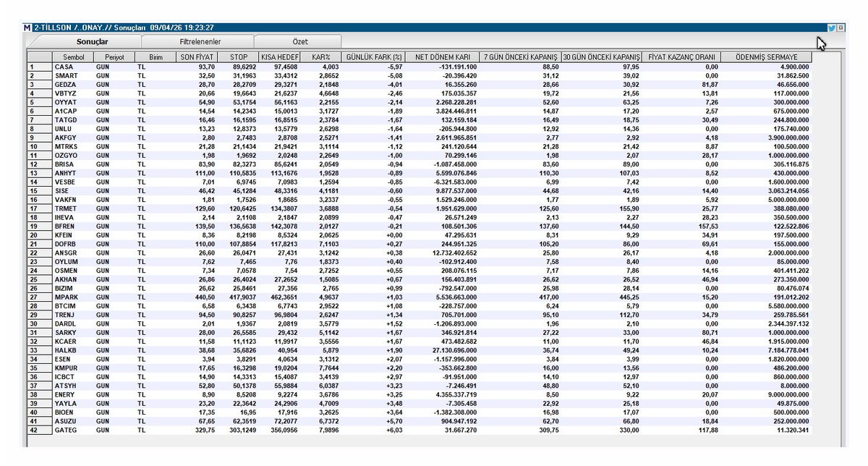Click the M application icon in title bar
The height and width of the screenshot is (466, 868).
pos(27,28)
